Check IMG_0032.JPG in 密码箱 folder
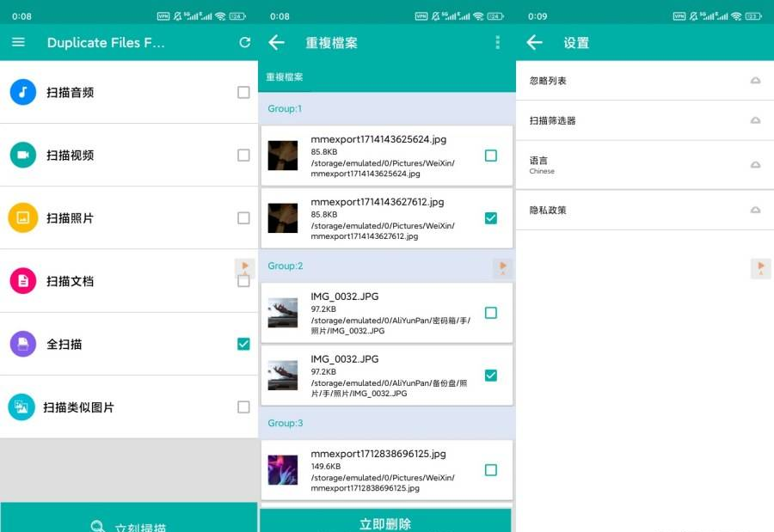The image size is (774, 532). click(x=491, y=312)
